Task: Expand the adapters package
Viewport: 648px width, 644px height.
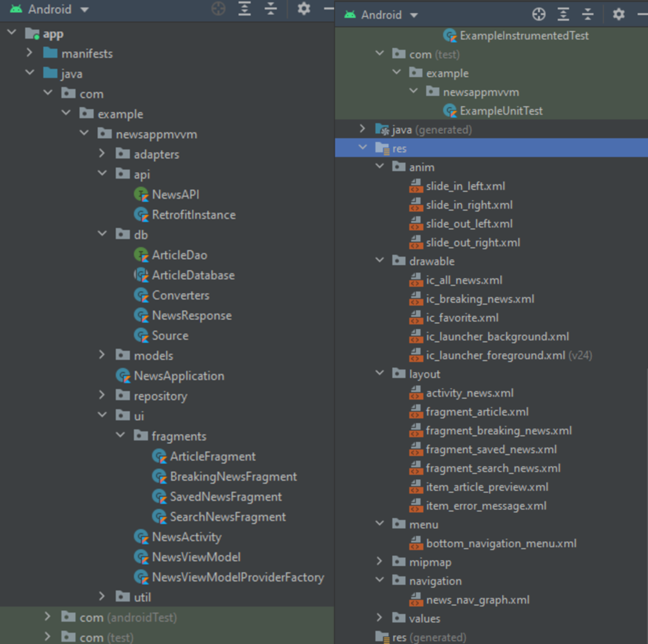Action: tap(102, 153)
